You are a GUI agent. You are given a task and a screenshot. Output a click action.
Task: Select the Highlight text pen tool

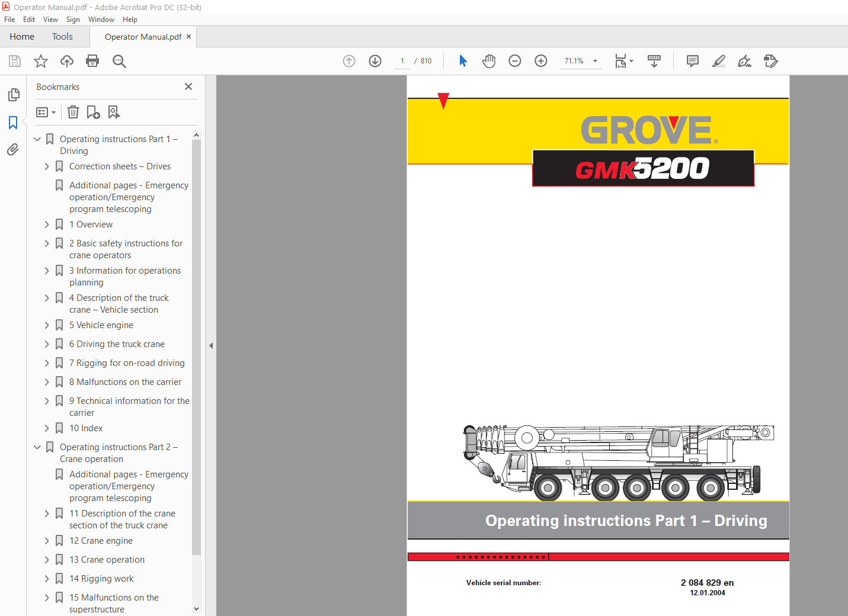(719, 61)
